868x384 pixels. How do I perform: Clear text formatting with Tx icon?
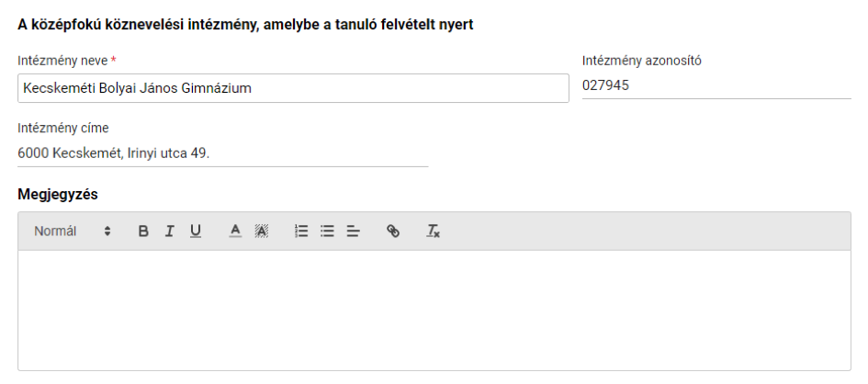coord(433,232)
